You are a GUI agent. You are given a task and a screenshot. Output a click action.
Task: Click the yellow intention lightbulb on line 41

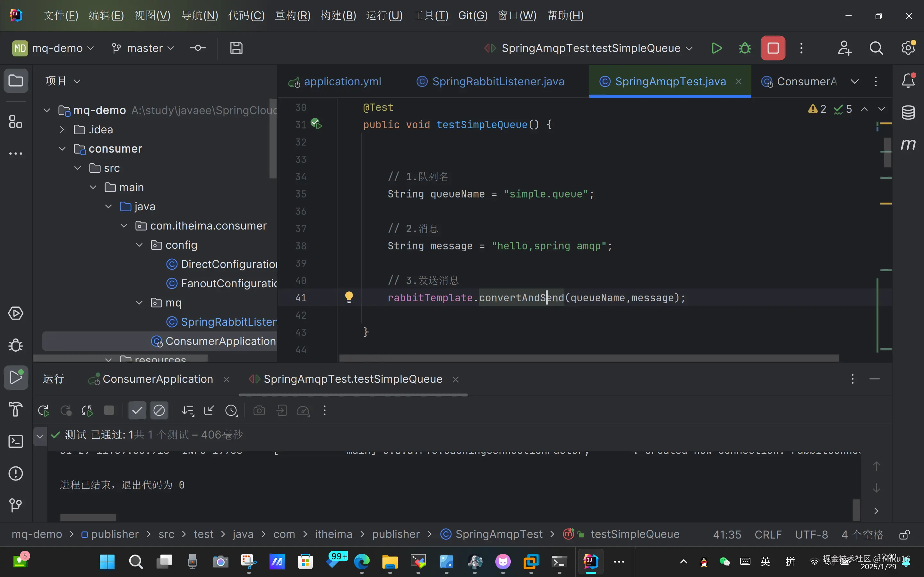click(x=349, y=297)
